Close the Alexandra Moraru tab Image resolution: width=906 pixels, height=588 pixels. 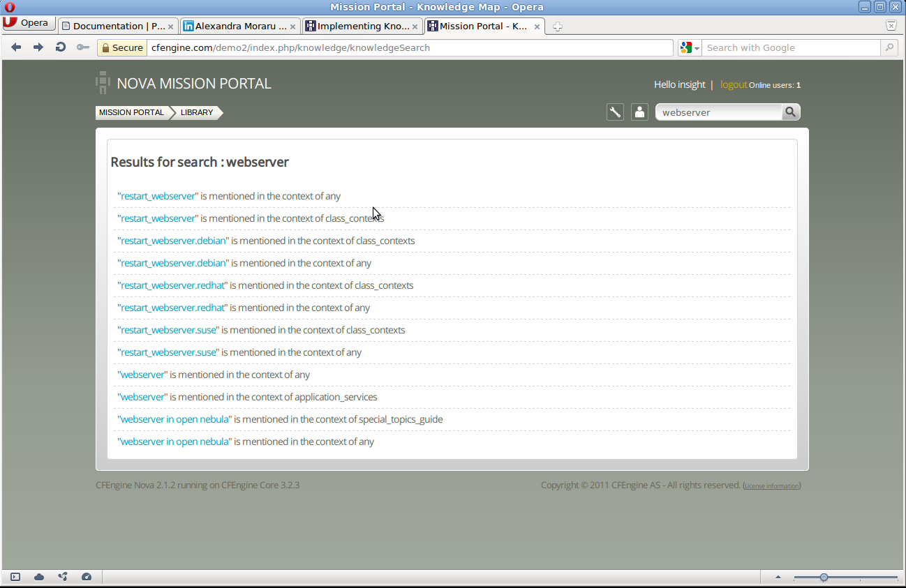click(293, 27)
